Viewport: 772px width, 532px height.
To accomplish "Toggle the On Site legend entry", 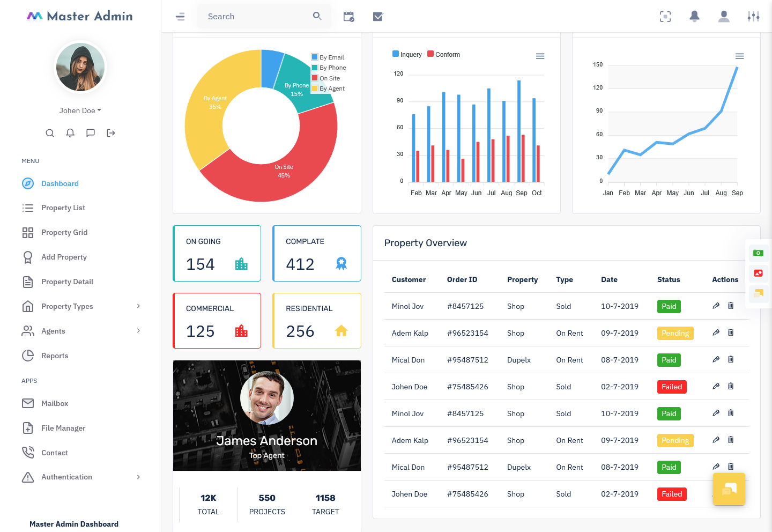I will tap(326, 78).
